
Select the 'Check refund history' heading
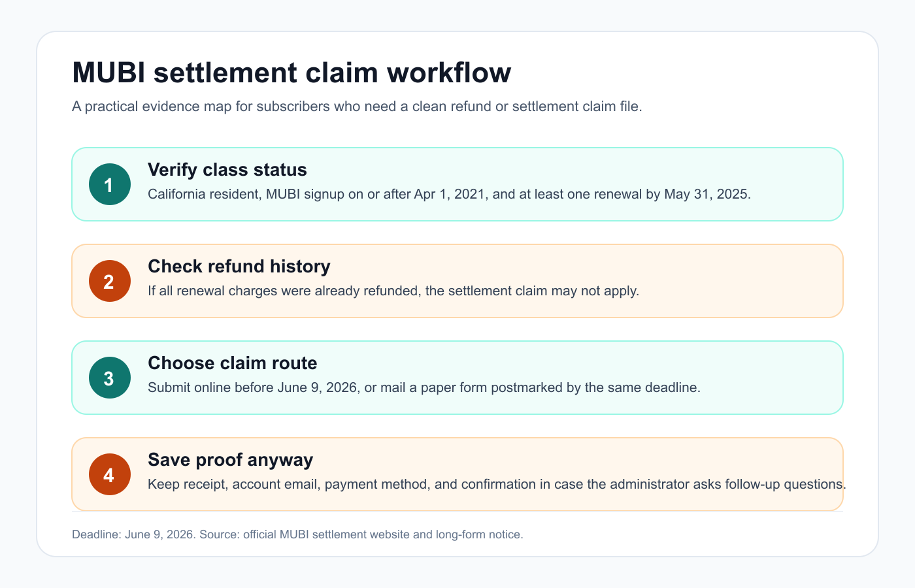[239, 267]
